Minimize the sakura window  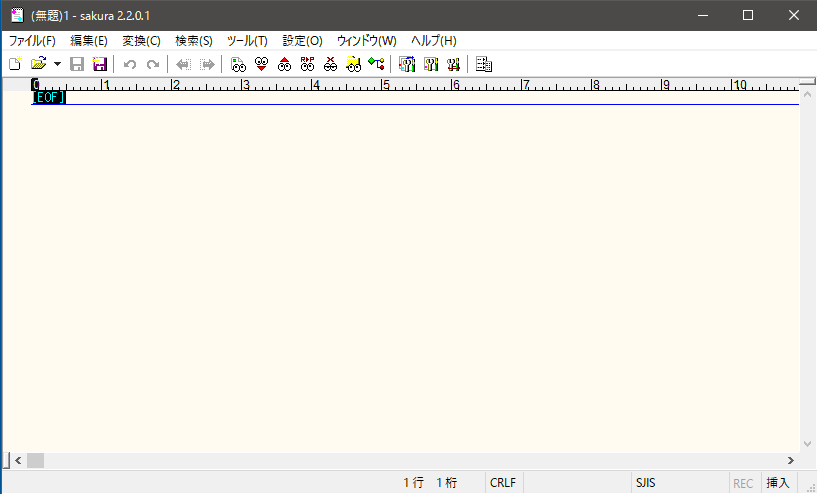pyautogui.click(x=703, y=15)
